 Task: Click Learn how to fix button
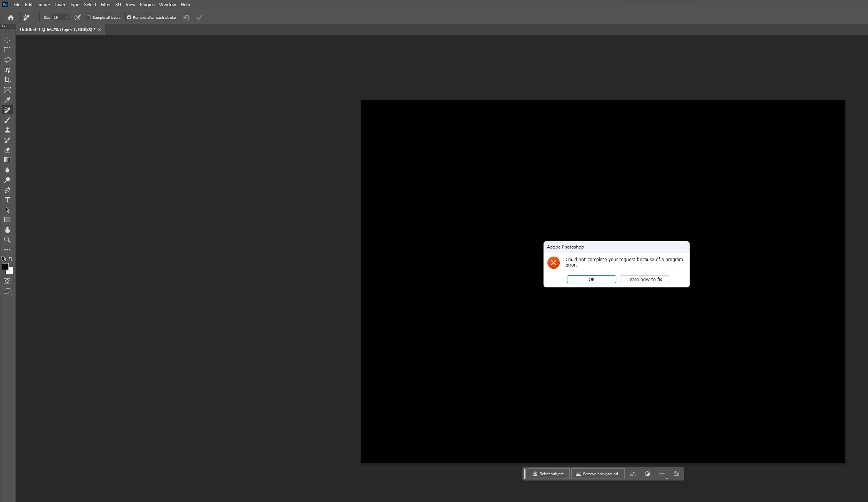[x=644, y=280]
